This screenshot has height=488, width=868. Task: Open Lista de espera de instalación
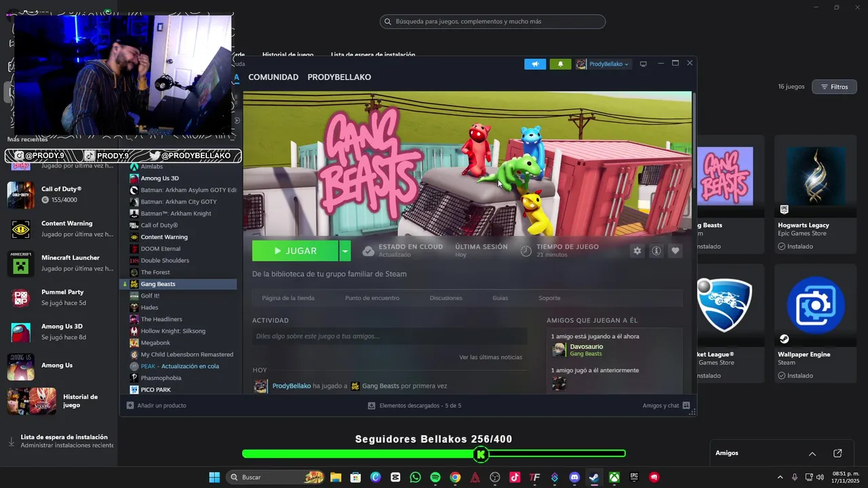[60, 441]
